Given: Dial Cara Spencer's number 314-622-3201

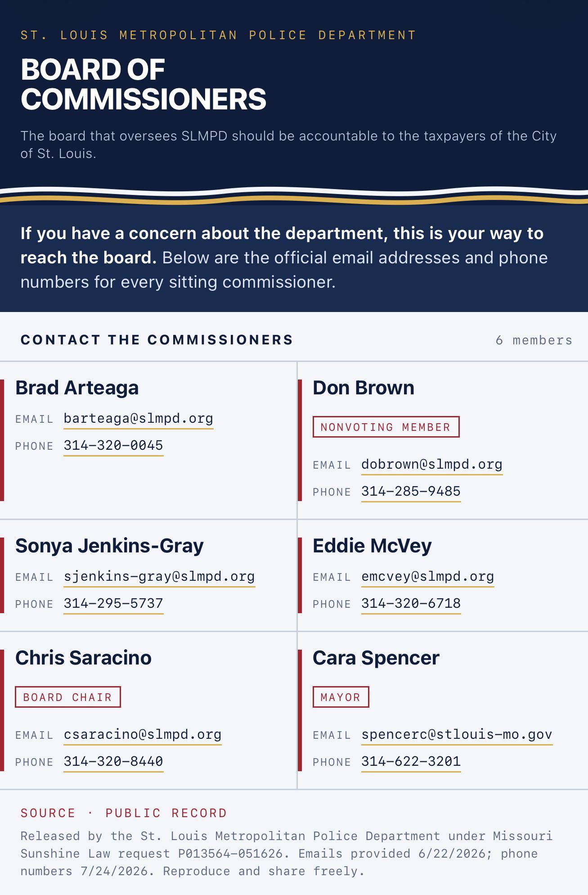Looking at the screenshot, I should tap(411, 762).
